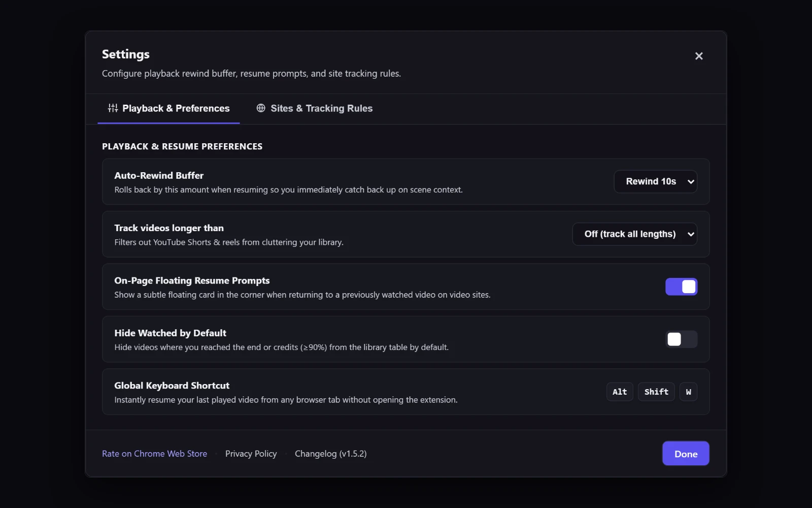Click the text "Instantly resume your last played video"
Image resolution: width=812 pixels, height=508 pixels.
[x=286, y=400]
